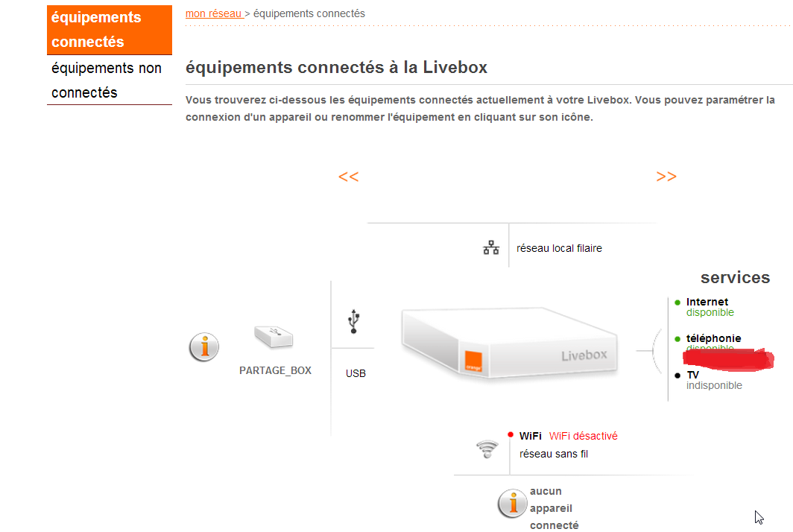This screenshot has height=532, width=793.
Task: Click the PARTAGE_BOX device name label
Action: click(275, 370)
